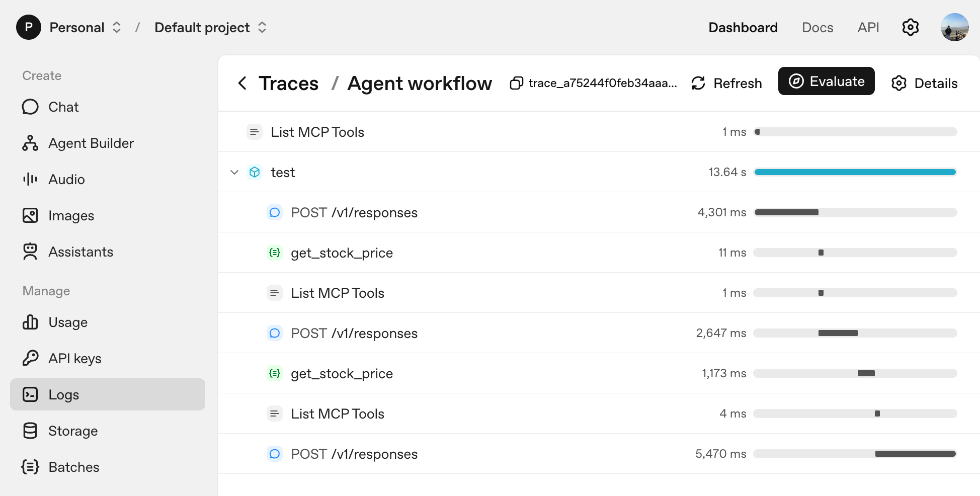Open the Default project selector dropdown
Image resolution: width=980 pixels, height=496 pixels.
point(210,27)
